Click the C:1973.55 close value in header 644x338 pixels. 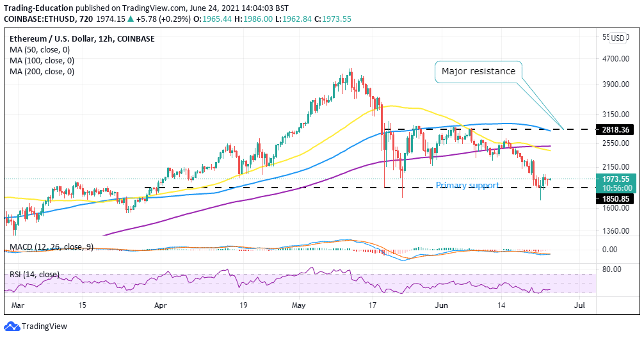coord(333,19)
